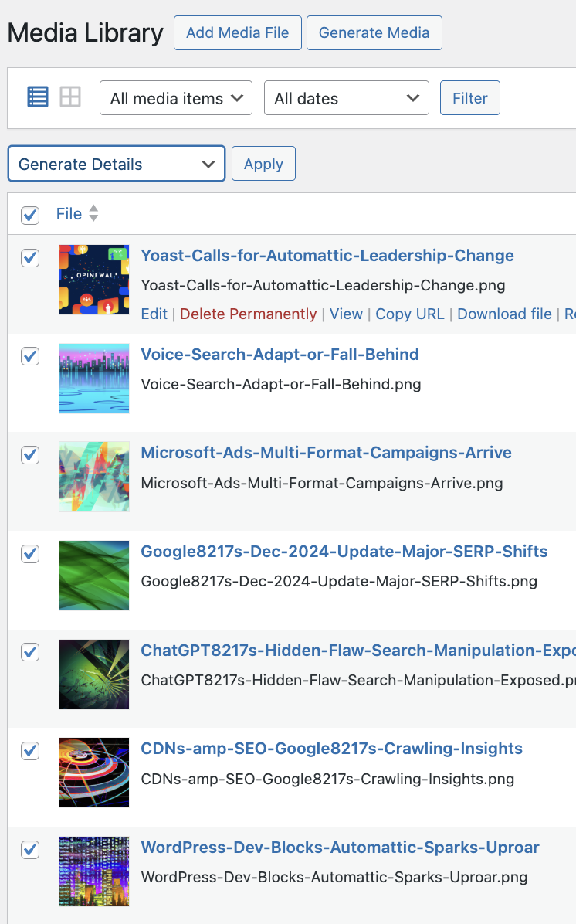Image resolution: width=576 pixels, height=924 pixels.
Task: Uncheck Microsoft-Ads-Multi-Format-Campaigns-Arrive row checkbox
Action: 30,455
